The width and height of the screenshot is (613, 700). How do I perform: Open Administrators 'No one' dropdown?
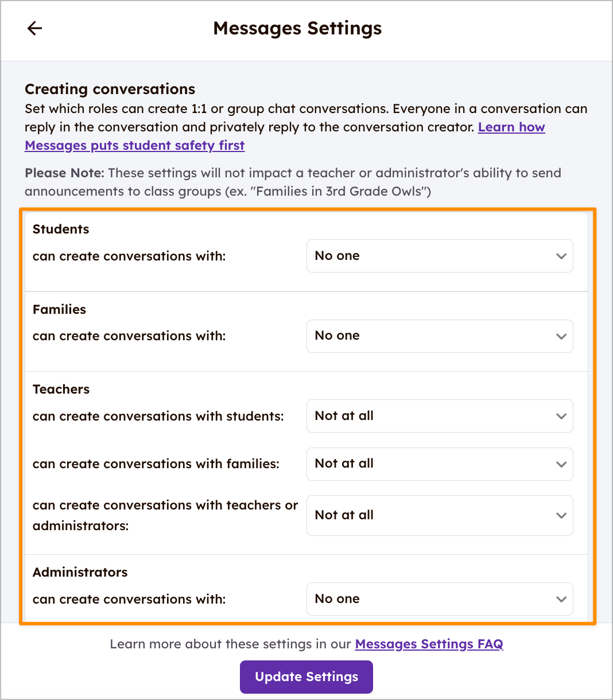pyautogui.click(x=439, y=599)
